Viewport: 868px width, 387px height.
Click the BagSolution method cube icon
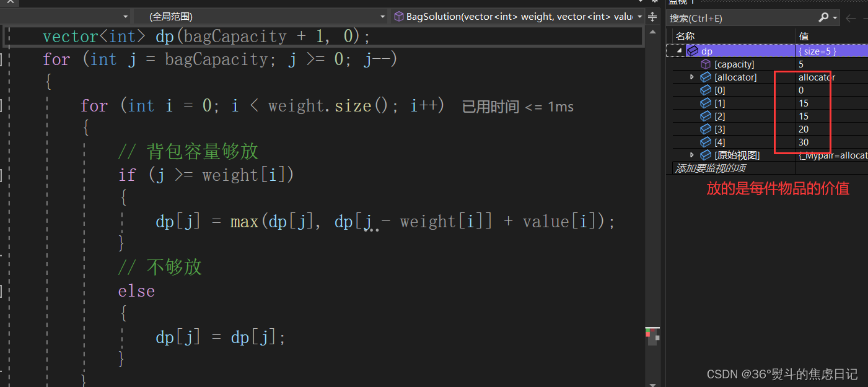(399, 17)
